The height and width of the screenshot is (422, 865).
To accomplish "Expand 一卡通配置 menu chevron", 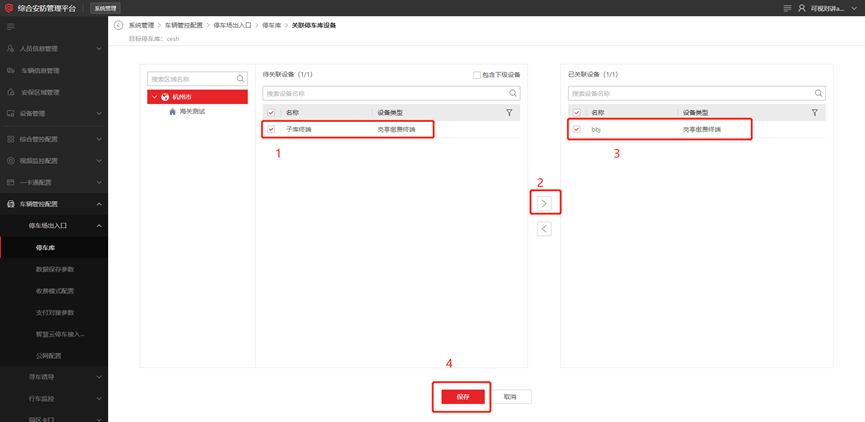I will [x=99, y=182].
